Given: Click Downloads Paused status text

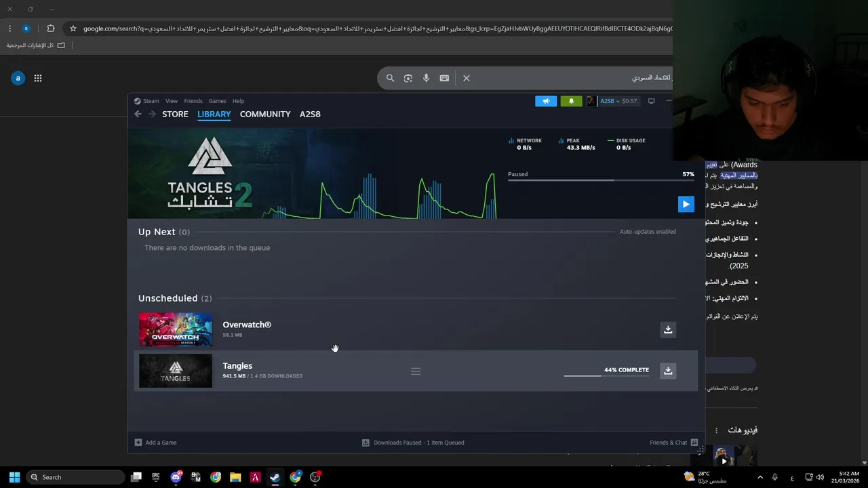Looking at the screenshot, I should click(x=419, y=443).
